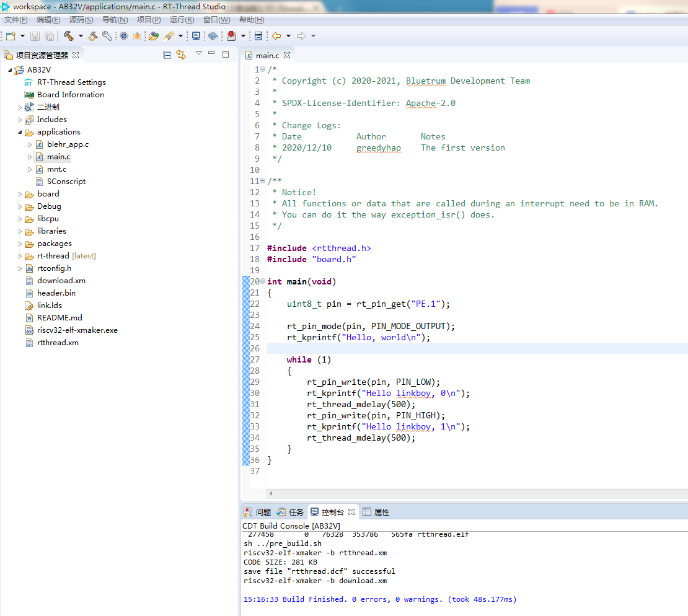
Task: Open the 编辑(E) menu
Action: click(x=48, y=20)
